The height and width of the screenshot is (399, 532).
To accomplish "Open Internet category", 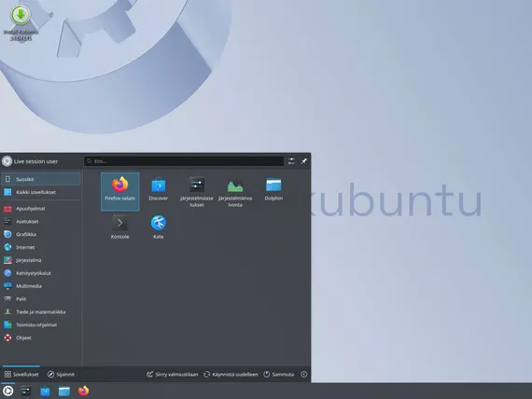I will tap(41, 247).
